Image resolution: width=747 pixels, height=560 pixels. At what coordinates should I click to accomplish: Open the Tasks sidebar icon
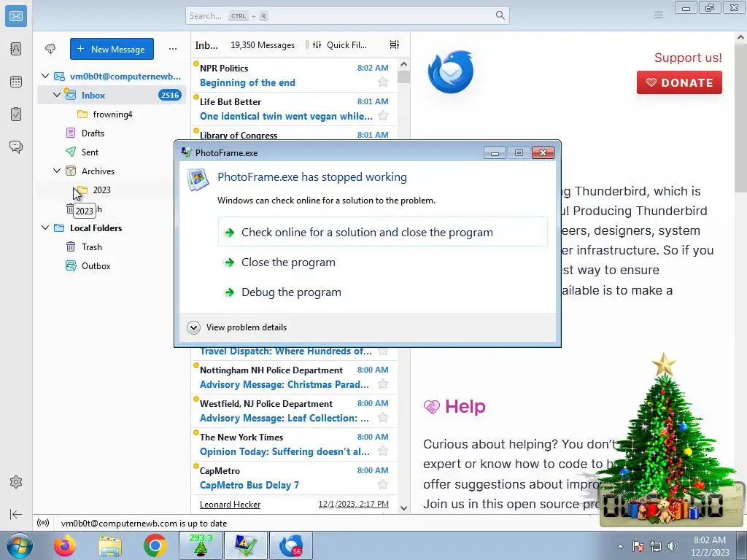pos(16,114)
